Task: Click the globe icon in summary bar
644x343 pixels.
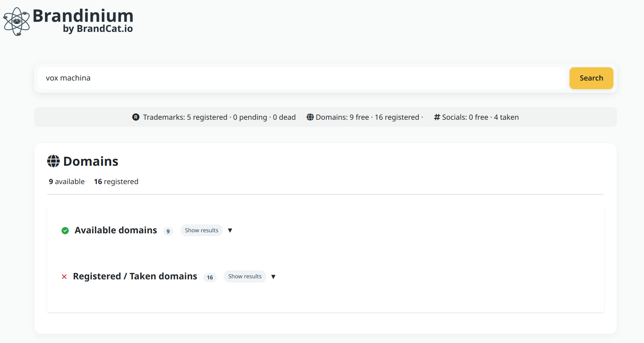Action: coord(310,117)
